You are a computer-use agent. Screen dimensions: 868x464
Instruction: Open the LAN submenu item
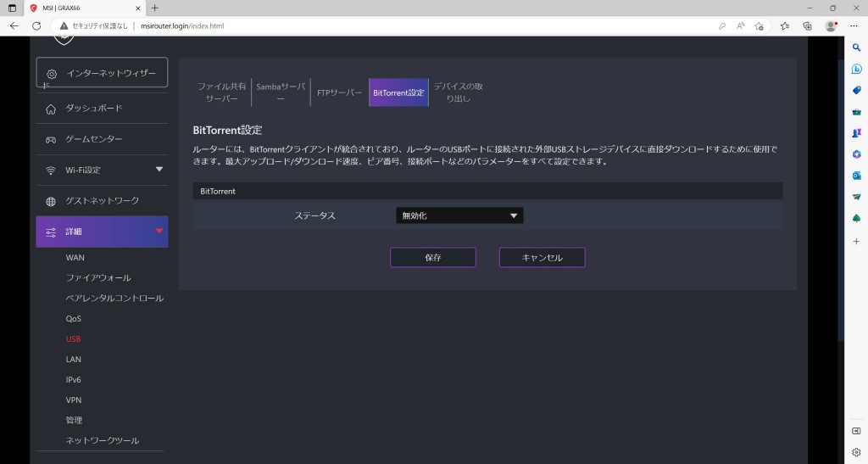click(x=74, y=360)
